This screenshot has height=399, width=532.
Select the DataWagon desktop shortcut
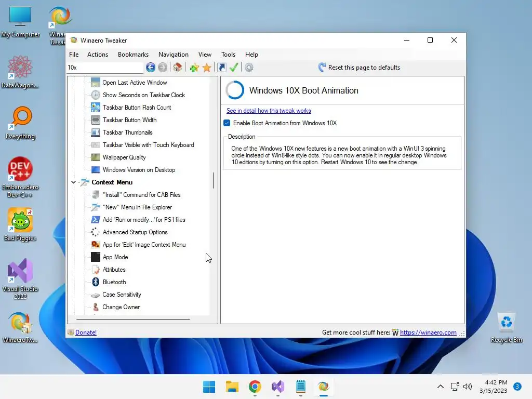click(x=20, y=72)
